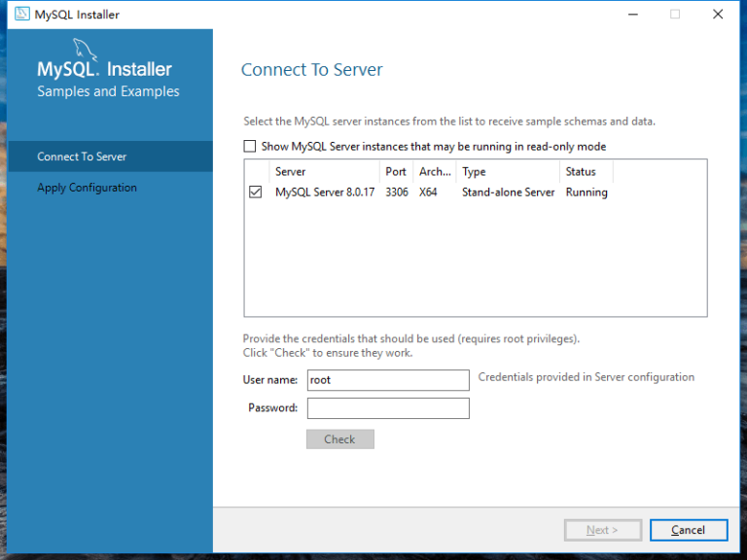The width and height of the screenshot is (747, 560).
Task: Click the MySQL dolphin logo
Action: [85, 50]
